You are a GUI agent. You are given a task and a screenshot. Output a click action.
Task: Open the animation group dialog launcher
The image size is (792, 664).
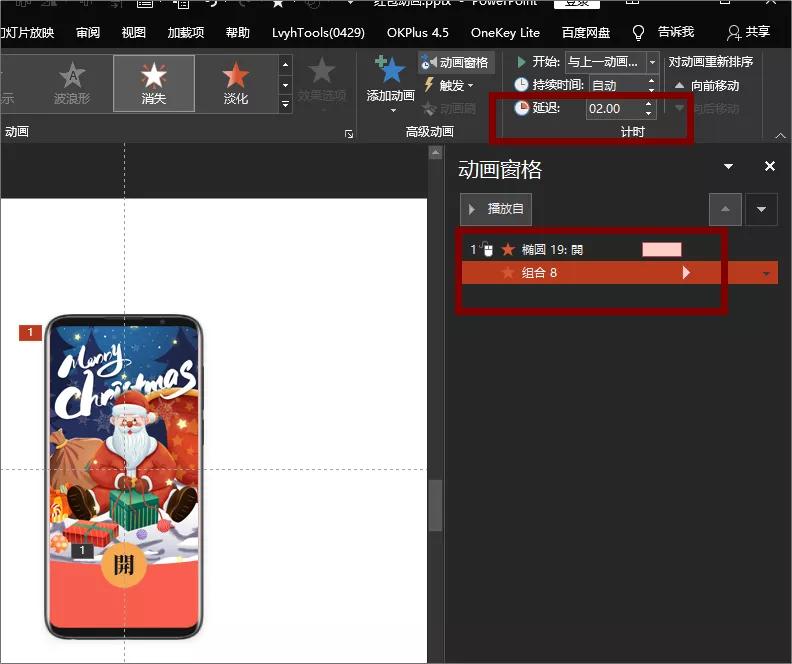point(349,134)
